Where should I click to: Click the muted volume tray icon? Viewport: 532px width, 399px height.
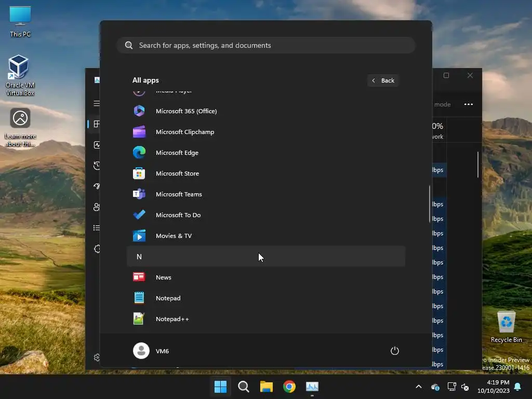[x=465, y=387]
